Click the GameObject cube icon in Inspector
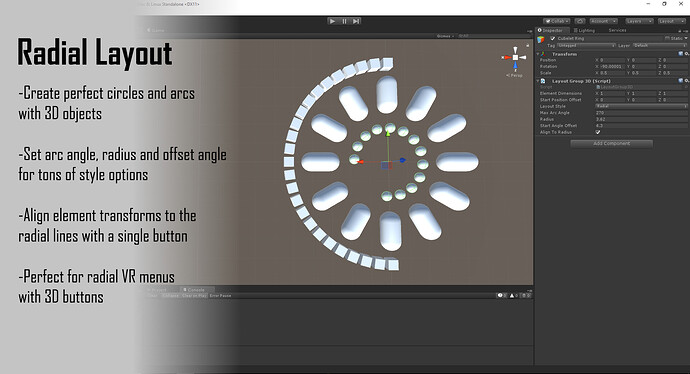The height and width of the screenshot is (374, 690). [541, 40]
